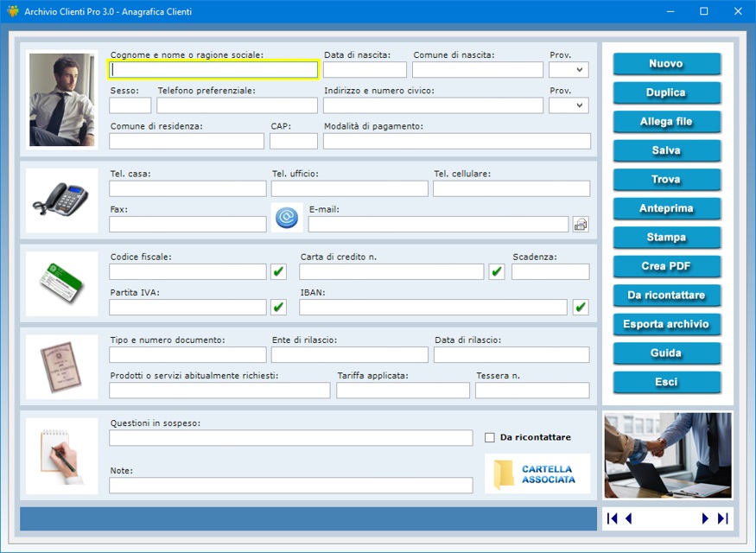Focus the Note field

click(290, 485)
